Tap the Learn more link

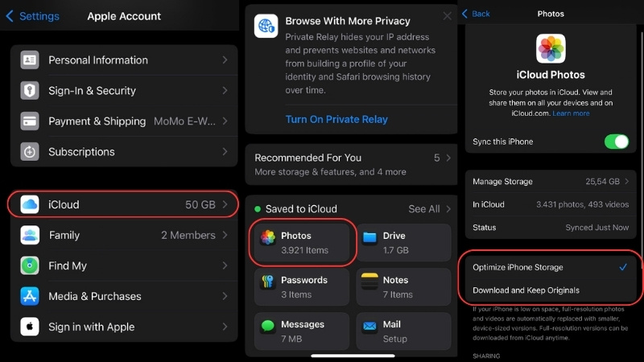571,113
